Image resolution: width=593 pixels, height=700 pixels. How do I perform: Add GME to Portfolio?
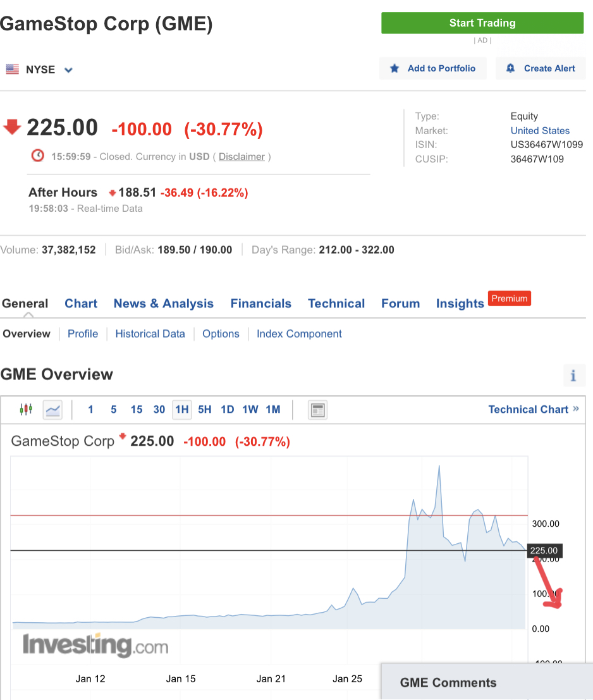point(432,68)
